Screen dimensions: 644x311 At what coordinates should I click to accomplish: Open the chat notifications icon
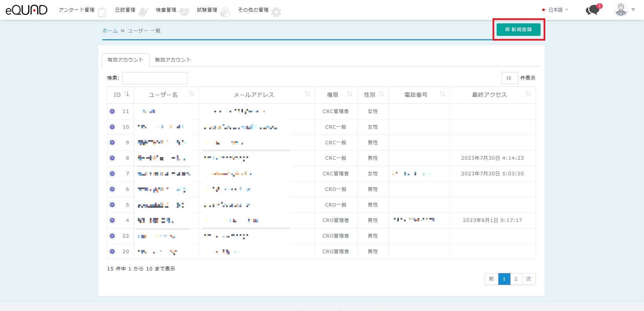click(x=592, y=10)
